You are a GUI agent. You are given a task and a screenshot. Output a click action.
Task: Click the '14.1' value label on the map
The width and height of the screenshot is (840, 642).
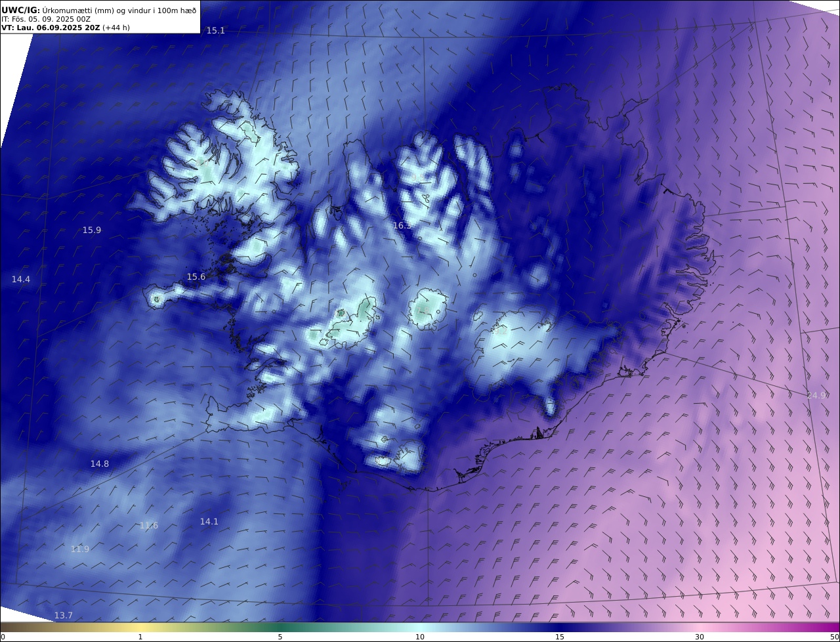[x=209, y=522]
